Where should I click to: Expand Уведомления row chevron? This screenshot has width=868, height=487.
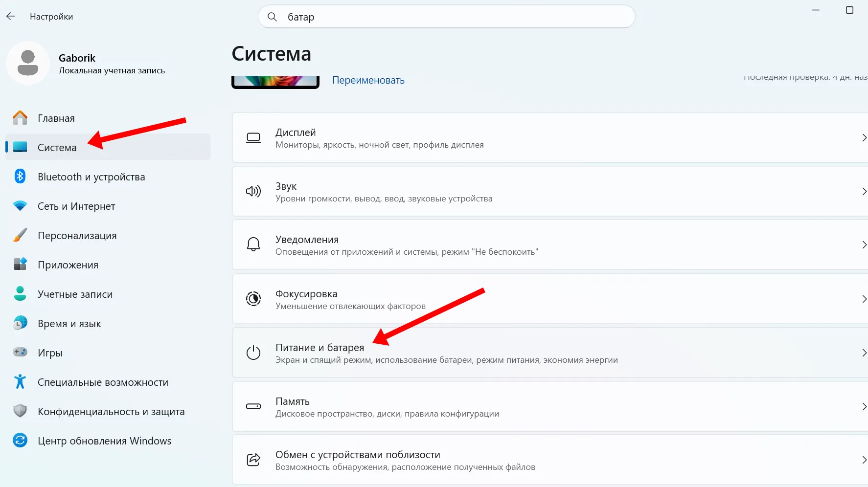tap(864, 244)
